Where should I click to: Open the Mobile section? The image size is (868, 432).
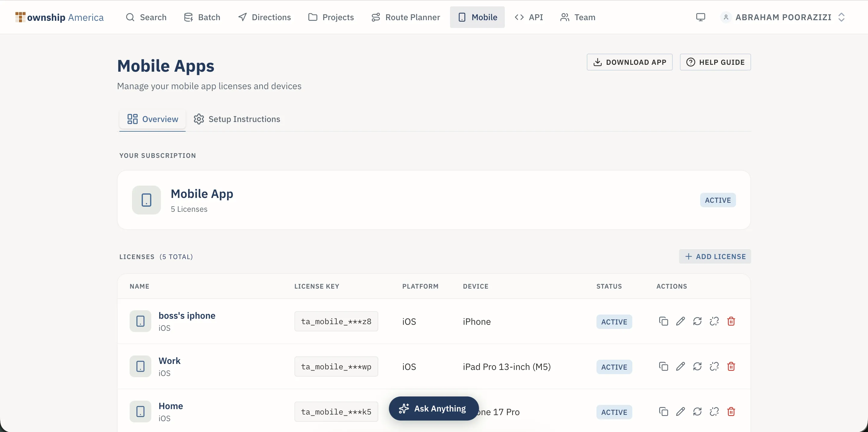tap(477, 17)
